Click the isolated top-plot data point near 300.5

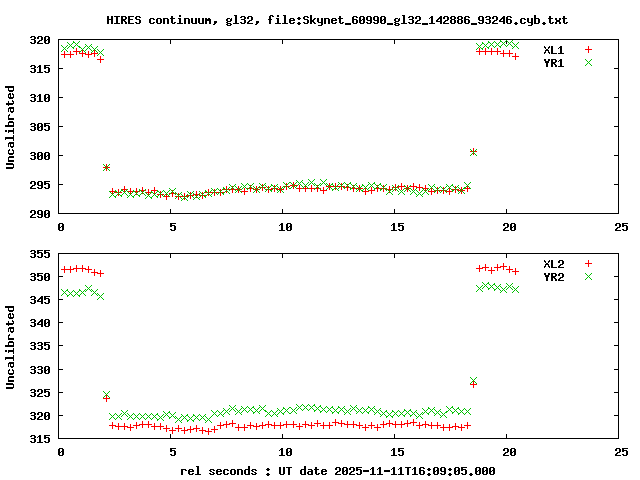pyautogui.click(x=473, y=152)
